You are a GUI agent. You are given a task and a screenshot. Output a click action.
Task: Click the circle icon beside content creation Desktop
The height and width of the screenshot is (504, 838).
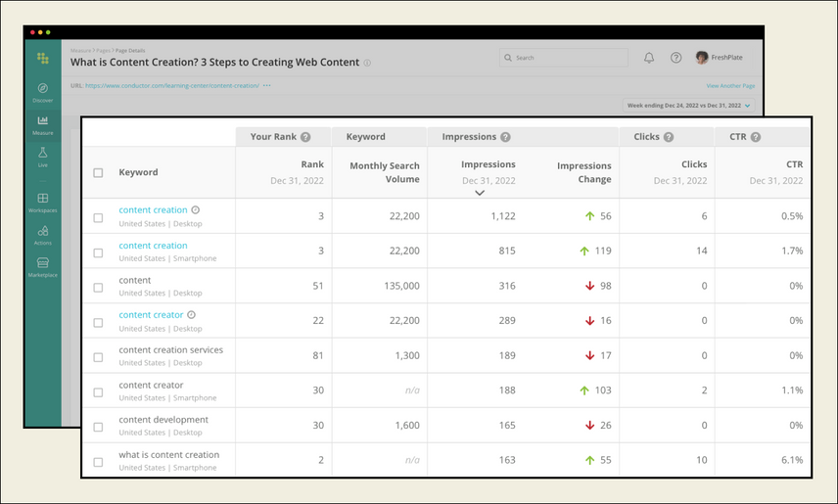click(x=196, y=210)
